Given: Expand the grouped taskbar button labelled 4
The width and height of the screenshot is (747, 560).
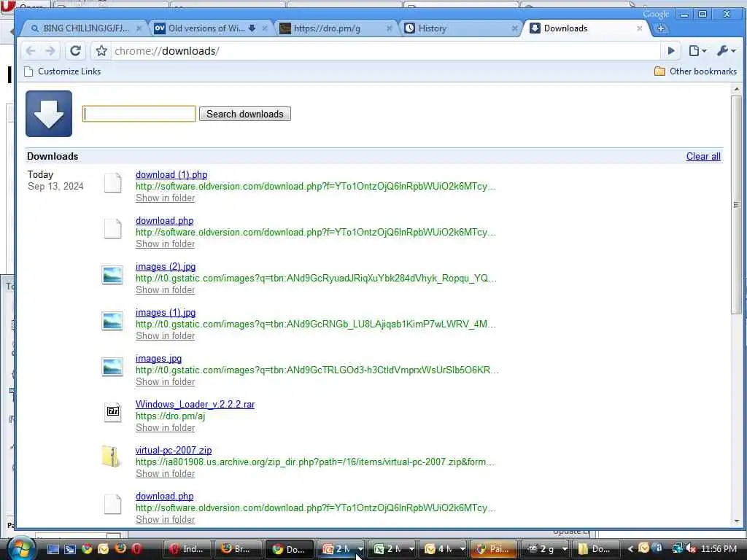Looking at the screenshot, I should pyautogui.click(x=444, y=549).
